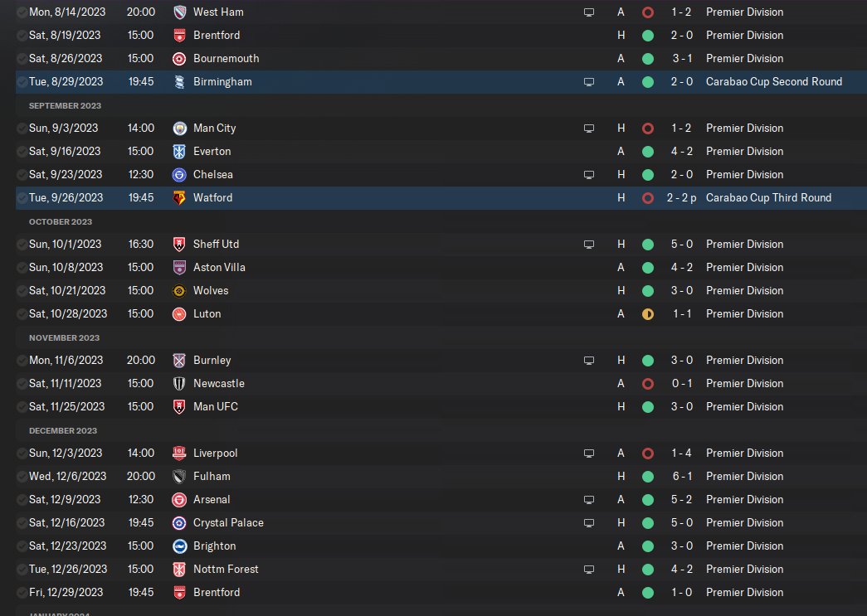Click the yellow draw indicator for Luton

(x=648, y=314)
